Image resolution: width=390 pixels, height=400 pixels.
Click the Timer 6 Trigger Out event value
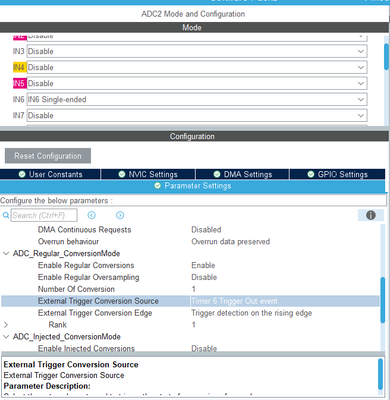click(234, 301)
